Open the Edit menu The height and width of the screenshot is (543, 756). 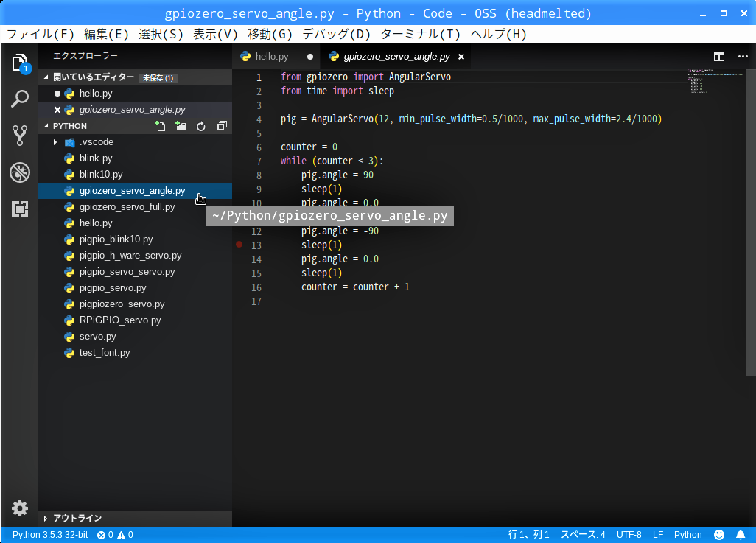click(x=106, y=34)
